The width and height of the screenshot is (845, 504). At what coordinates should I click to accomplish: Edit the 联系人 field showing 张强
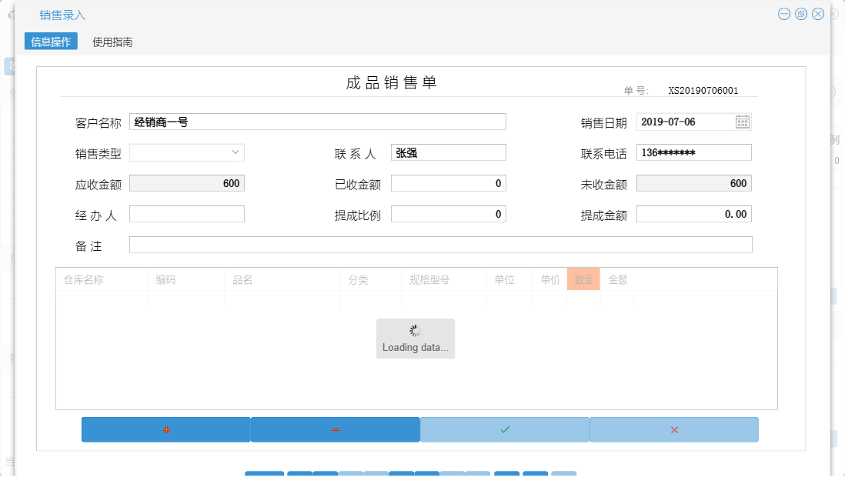click(449, 152)
